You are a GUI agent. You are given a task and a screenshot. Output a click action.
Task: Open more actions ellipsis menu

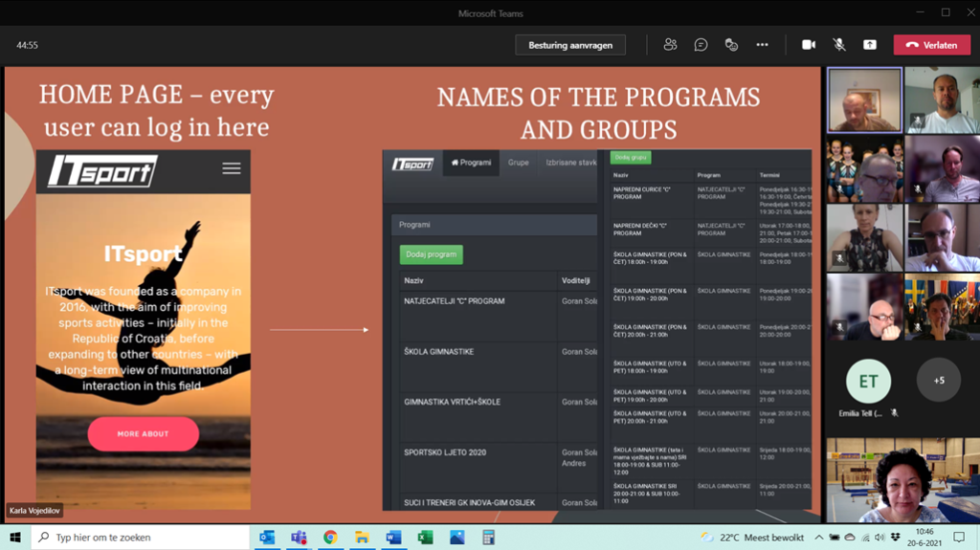coord(762,45)
